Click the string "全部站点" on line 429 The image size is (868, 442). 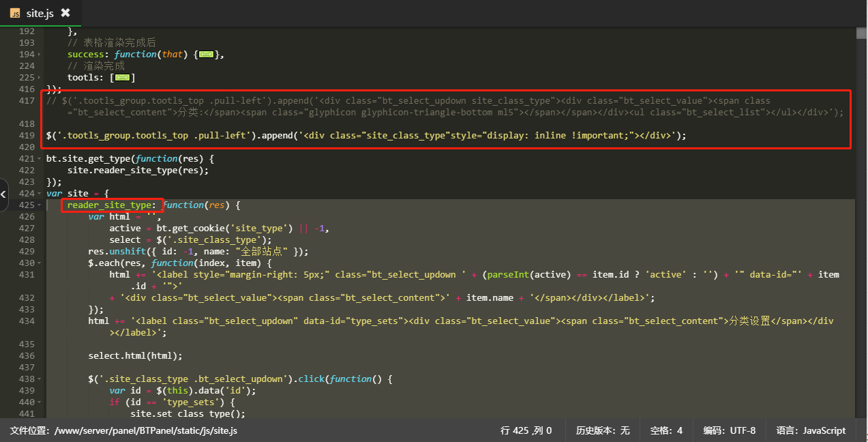tap(263, 252)
